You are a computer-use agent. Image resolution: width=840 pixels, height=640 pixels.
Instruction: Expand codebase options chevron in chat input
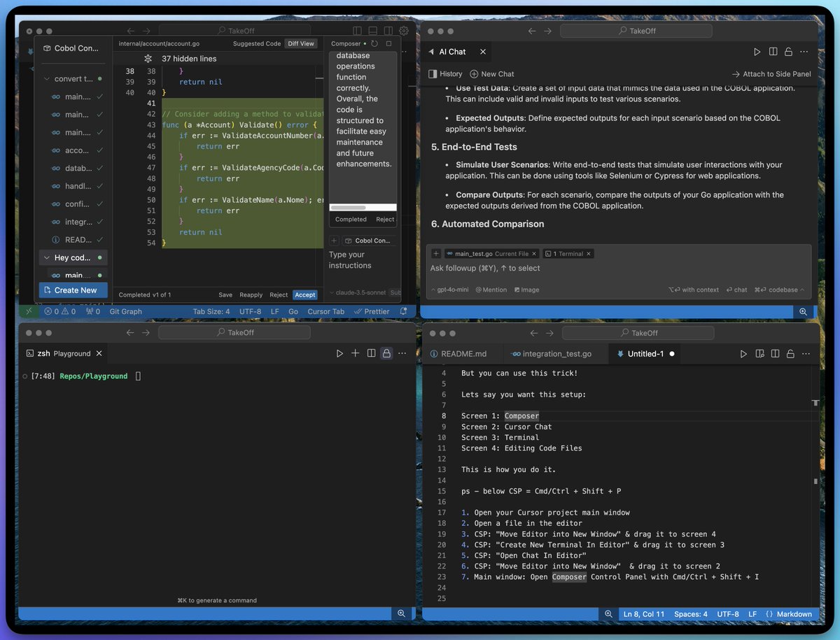(802, 290)
